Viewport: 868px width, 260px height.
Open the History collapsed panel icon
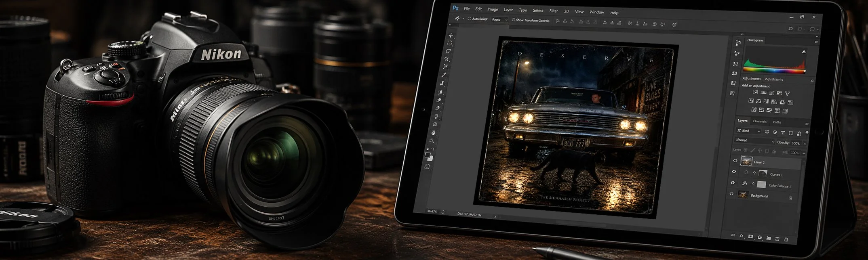click(x=738, y=42)
